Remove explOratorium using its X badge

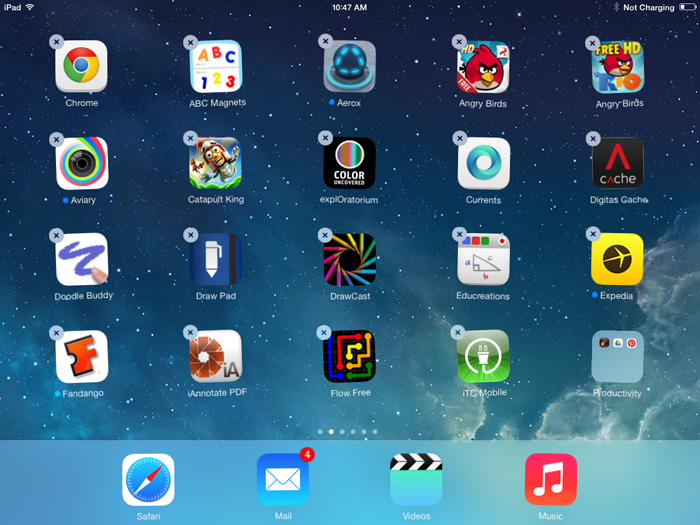point(325,138)
